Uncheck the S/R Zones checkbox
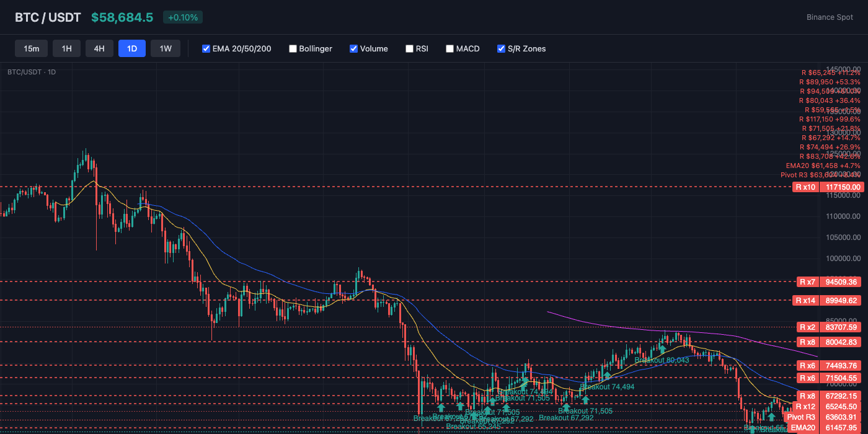 pyautogui.click(x=501, y=48)
